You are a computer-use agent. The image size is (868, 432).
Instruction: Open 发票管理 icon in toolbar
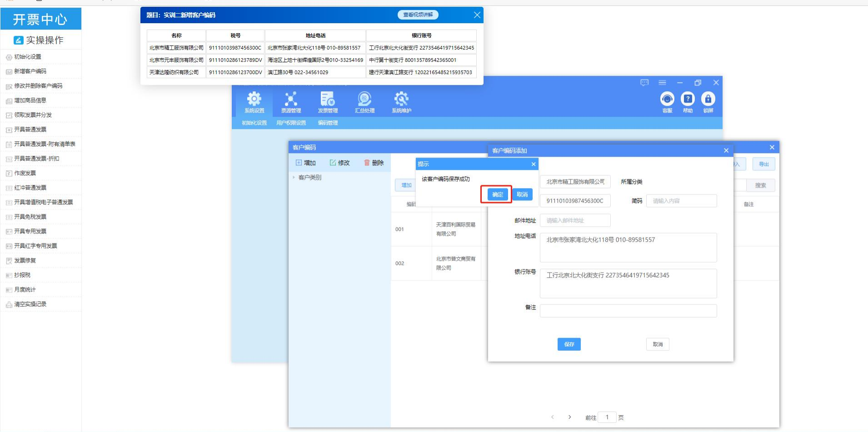[328, 99]
